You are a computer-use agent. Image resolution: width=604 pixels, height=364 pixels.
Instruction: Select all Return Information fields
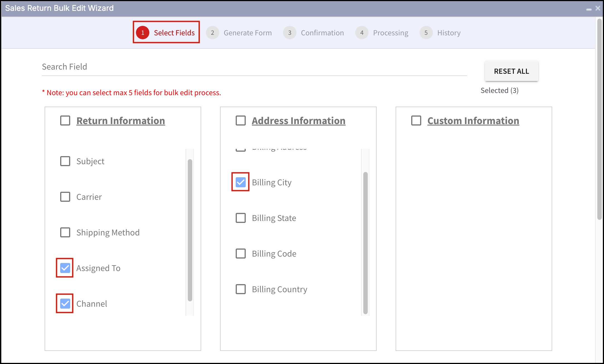65,120
